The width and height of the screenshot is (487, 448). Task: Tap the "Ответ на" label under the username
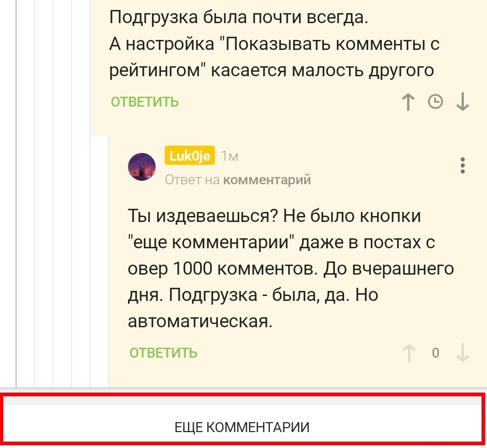pos(192,180)
